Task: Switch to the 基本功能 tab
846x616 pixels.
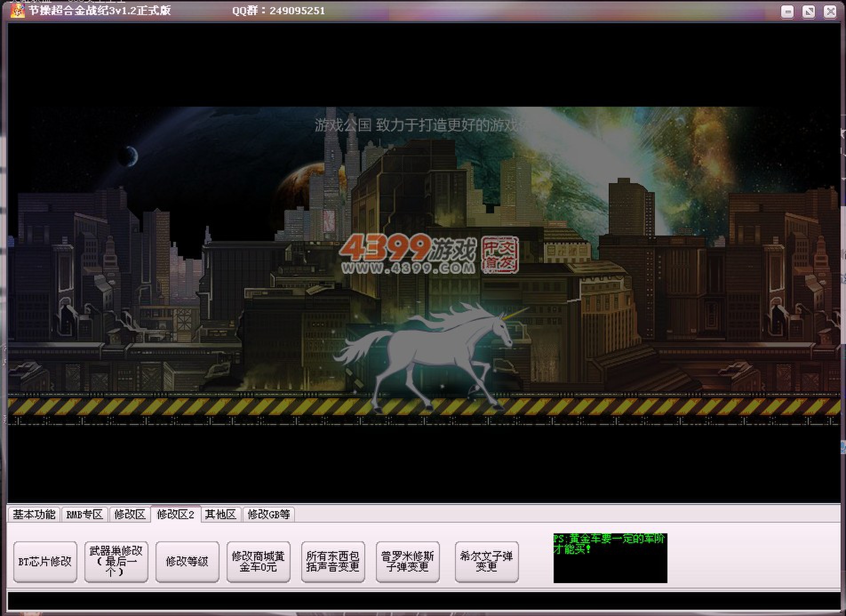Action: tap(34, 514)
